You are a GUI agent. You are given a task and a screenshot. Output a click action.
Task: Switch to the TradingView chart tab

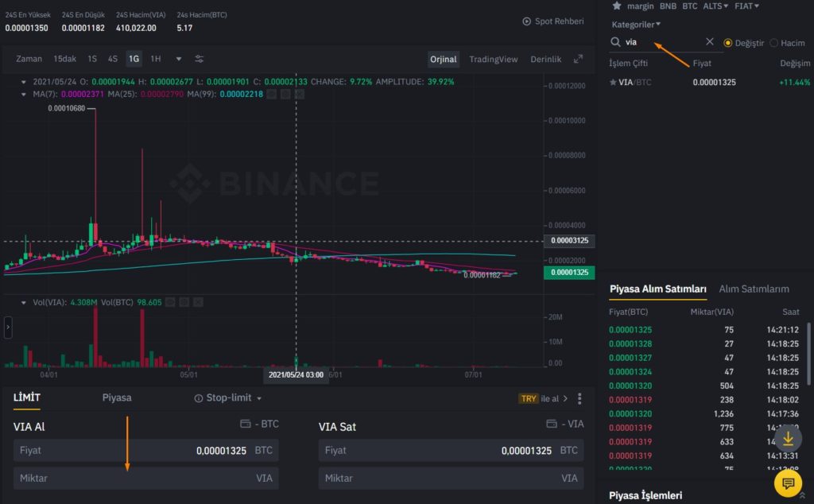[x=493, y=59]
